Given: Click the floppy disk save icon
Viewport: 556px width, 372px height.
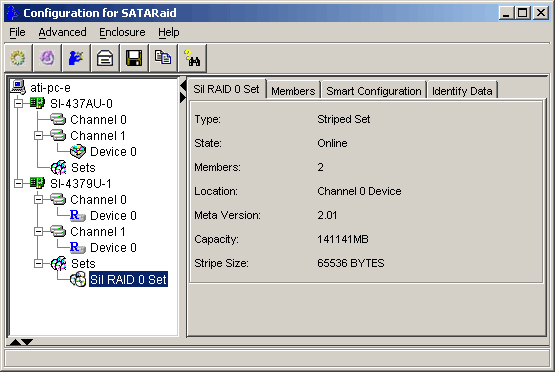Looking at the screenshot, I should [x=134, y=58].
